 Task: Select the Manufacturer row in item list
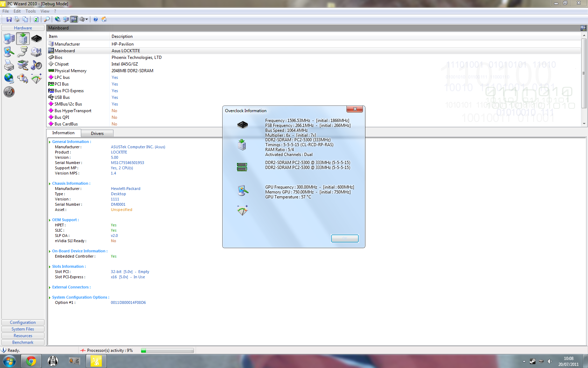pos(314,44)
